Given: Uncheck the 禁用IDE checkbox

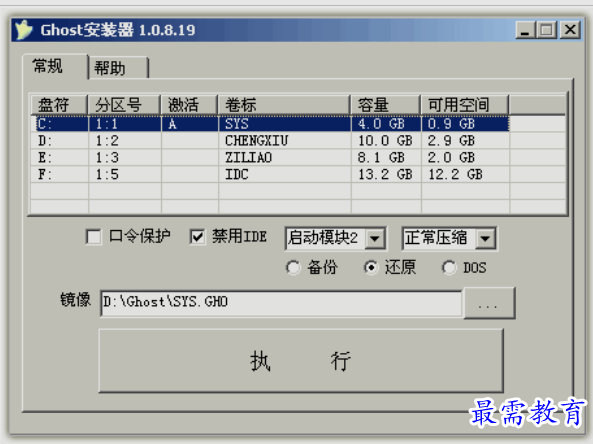Looking at the screenshot, I should point(197,237).
